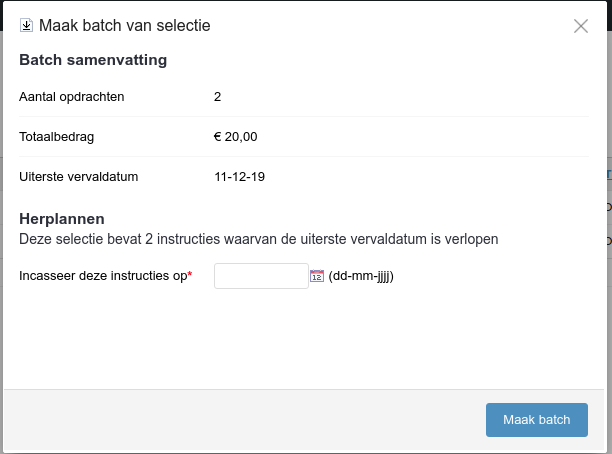Click the batch download icon in the title
Image resolution: width=612 pixels, height=454 pixels.
27,25
